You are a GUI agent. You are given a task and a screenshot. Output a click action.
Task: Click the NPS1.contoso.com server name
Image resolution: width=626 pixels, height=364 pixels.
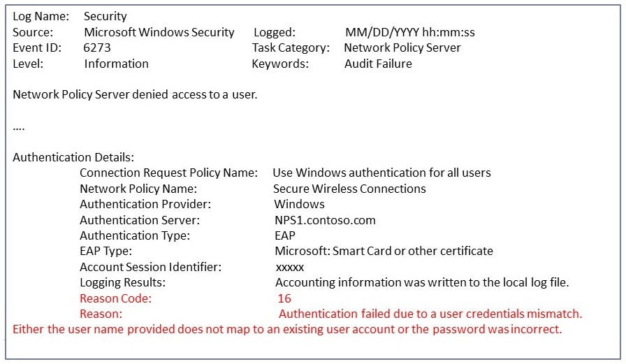325,220
